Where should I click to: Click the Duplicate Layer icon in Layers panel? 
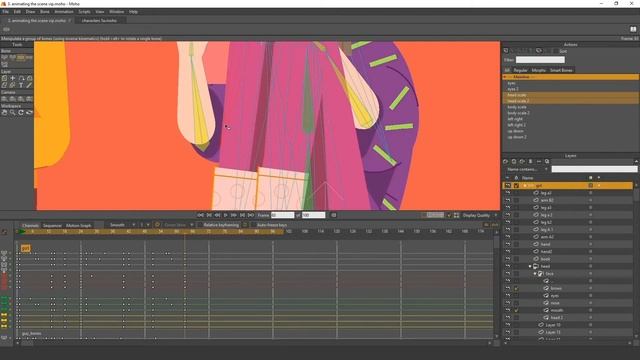tap(514, 162)
